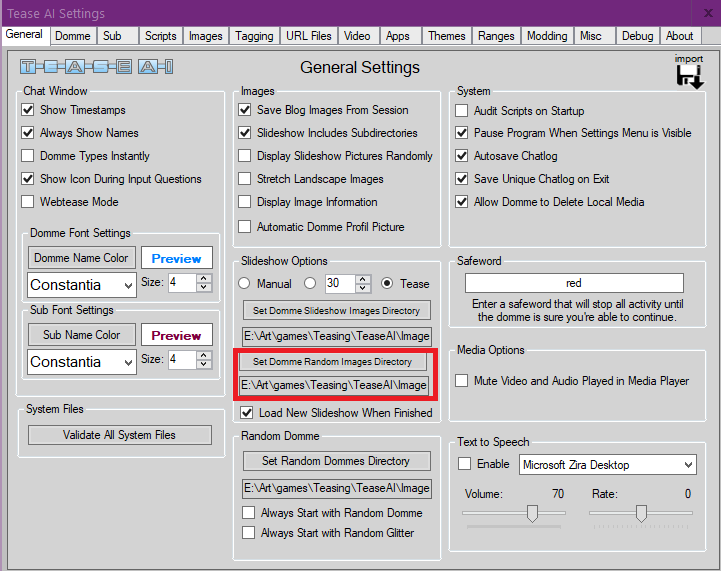Click the blue Domme Preview box
Screen dimensions: 721x571
click(x=177, y=257)
